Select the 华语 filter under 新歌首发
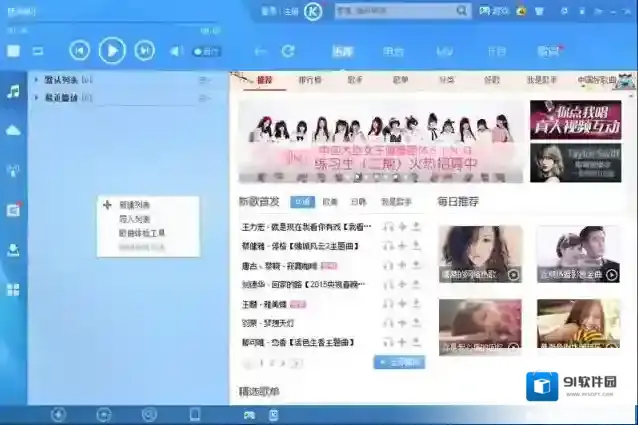This screenshot has width=638, height=425. [304, 202]
